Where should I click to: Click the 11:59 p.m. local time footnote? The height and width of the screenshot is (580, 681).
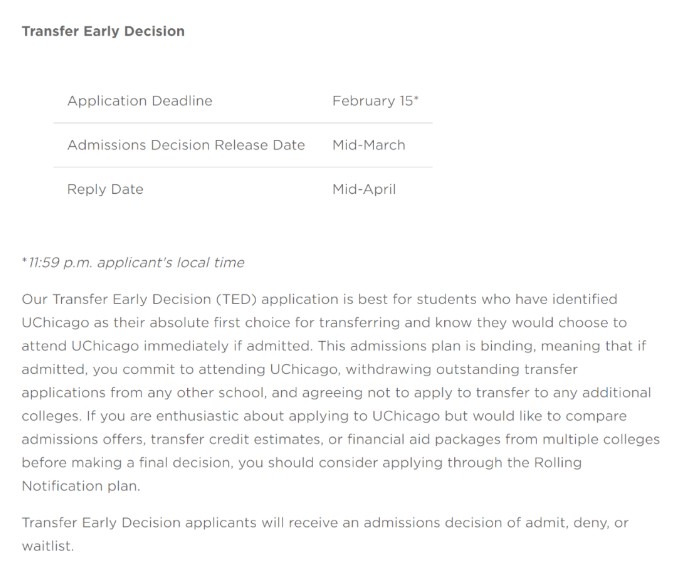pos(133,262)
